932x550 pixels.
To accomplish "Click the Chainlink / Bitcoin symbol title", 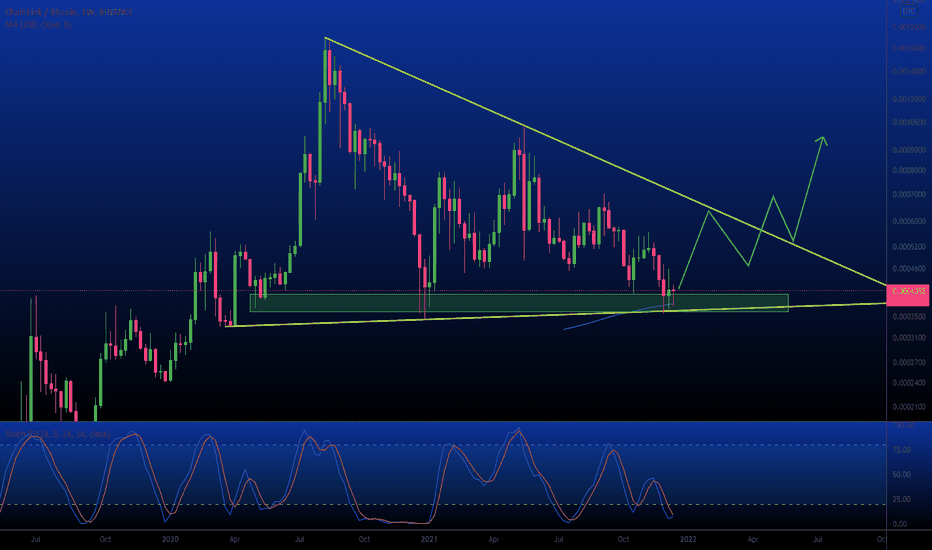I will tap(68, 12).
